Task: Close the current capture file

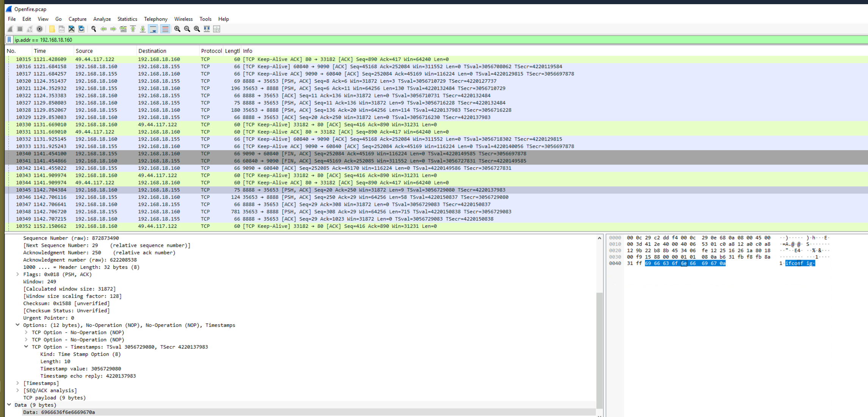Action: point(71,28)
